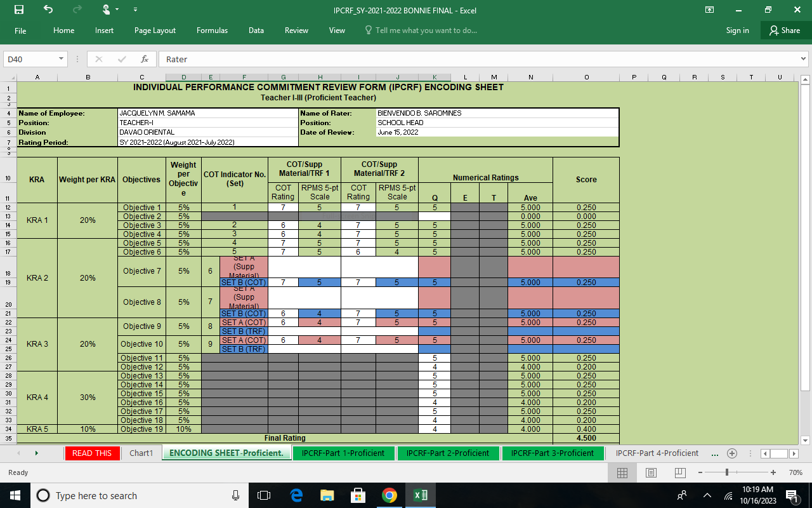Open Google Chrome from the taskbar
This screenshot has width=812, height=508.
[x=389, y=495]
